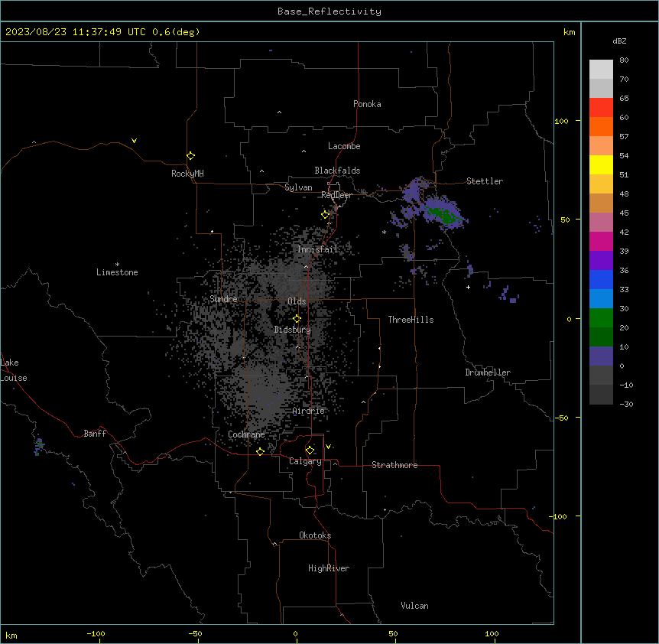Click the Strathmore town label
The height and width of the screenshot is (644, 659).
[x=394, y=465]
